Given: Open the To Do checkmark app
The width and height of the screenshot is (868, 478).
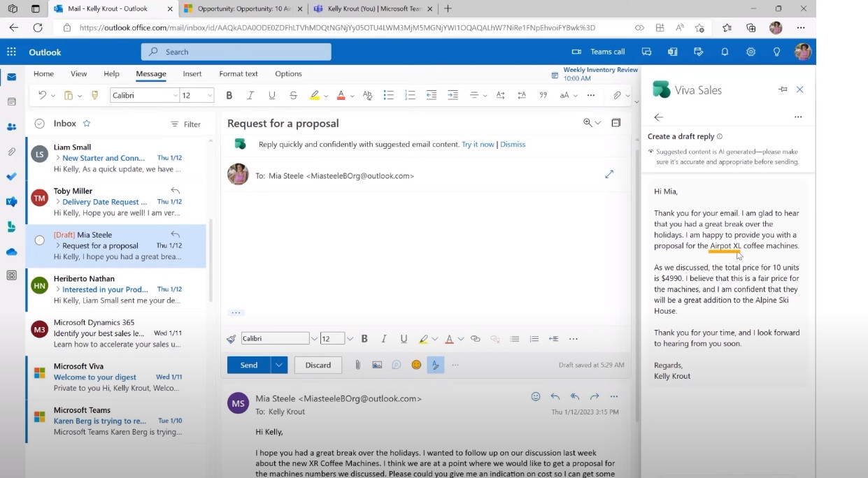Looking at the screenshot, I should click(11, 177).
